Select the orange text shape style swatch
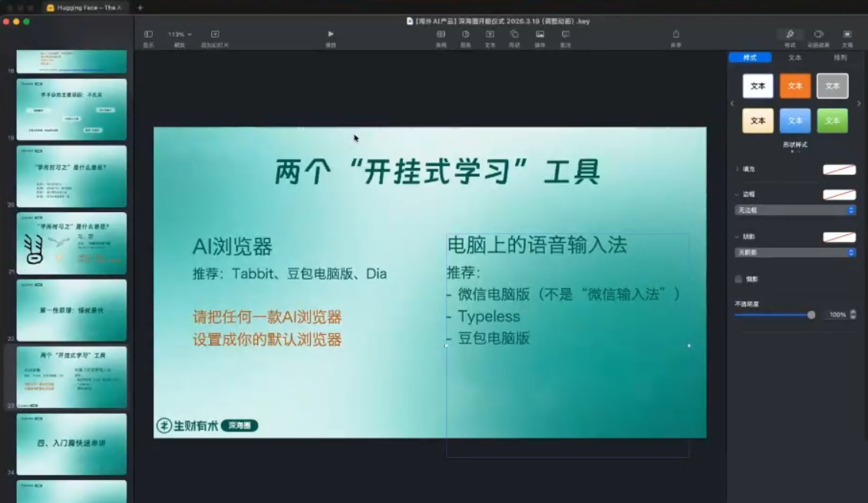The image size is (868, 503). (795, 86)
